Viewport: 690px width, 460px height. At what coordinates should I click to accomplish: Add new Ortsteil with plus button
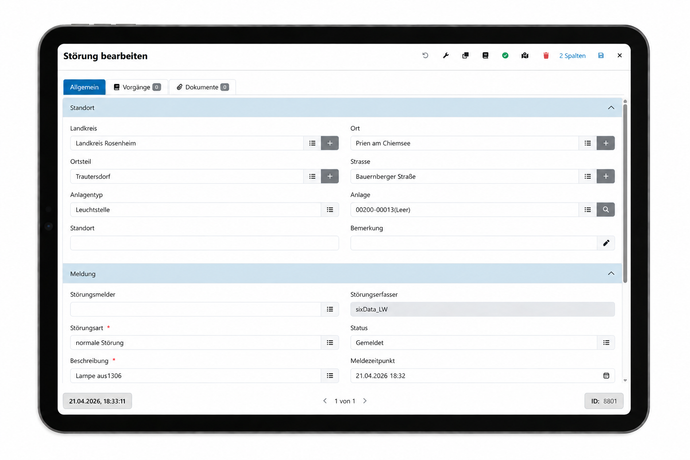330,177
